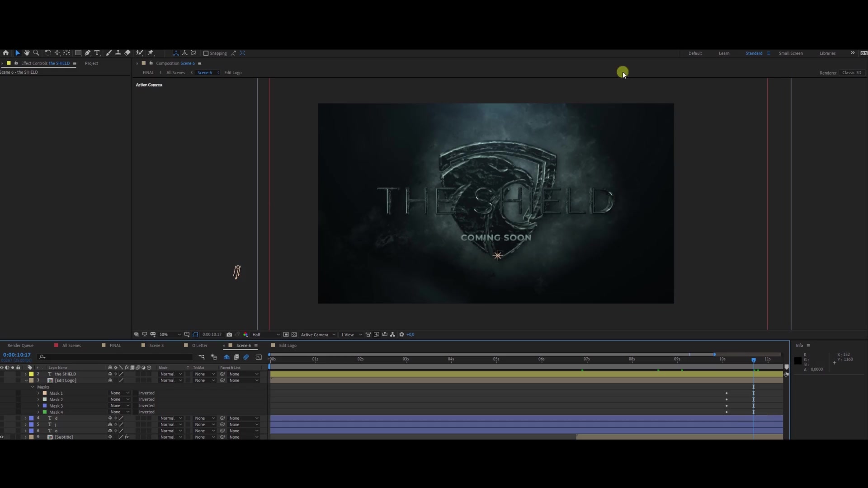Click the snapshot camera icon in viewer
Image resolution: width=868 pixels, height=488 pixels.
click(x=229, y=335)
